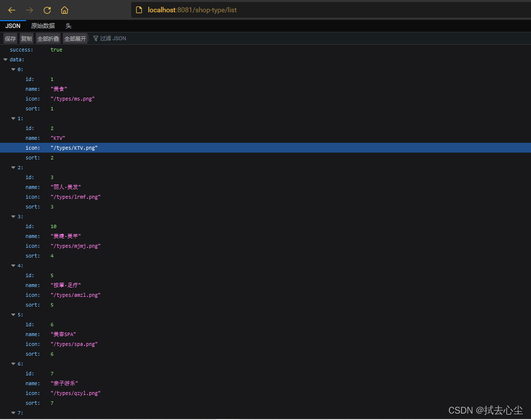531x420 pixels.
Task: Switch to the JSON tab
Action: [13, 26]
